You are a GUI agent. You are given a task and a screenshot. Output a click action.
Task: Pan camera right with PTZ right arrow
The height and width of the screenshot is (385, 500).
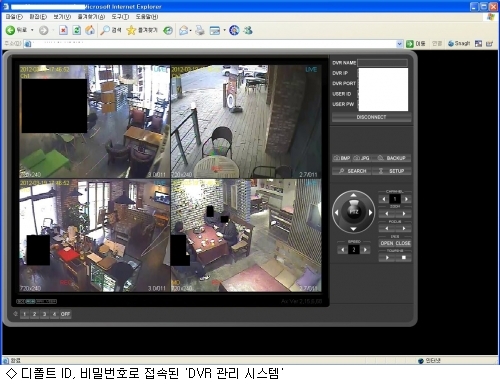point(370,212)
